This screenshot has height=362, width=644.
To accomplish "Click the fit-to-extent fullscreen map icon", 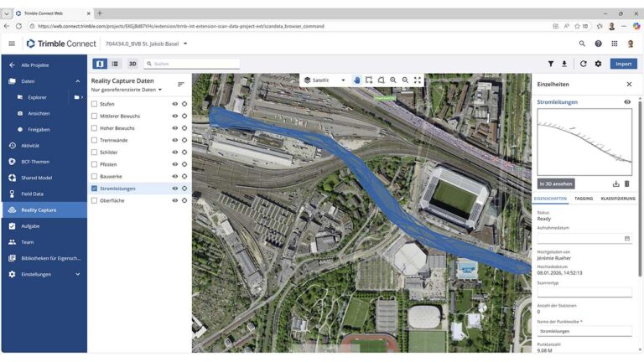I will click(x=418, y=80).
